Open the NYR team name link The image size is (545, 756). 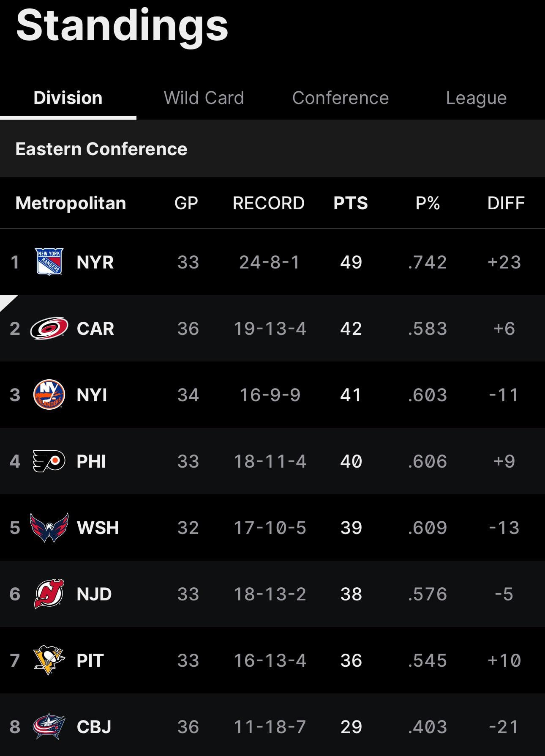pyautogui.click(x=95, y=262)
